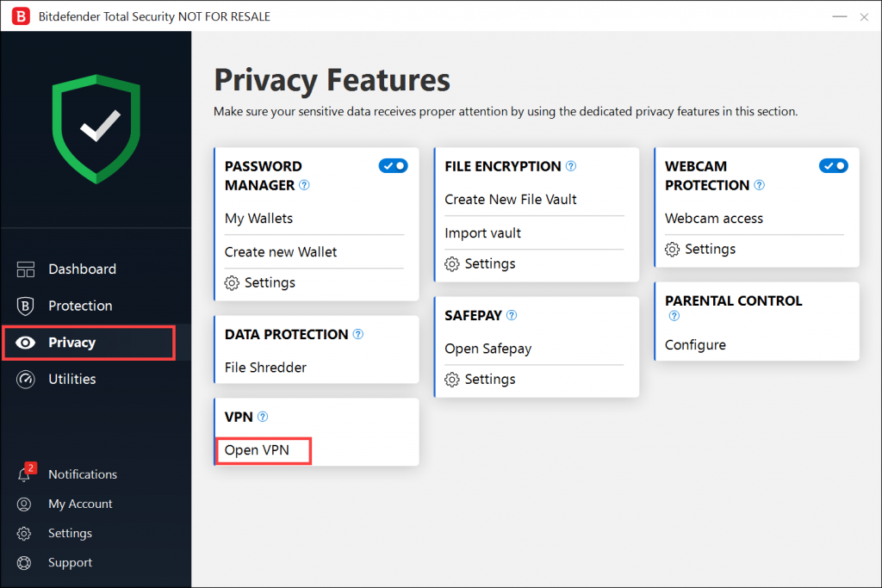Click File Shredder in Data Protection
882x588 pixels.
pyautogui.click(x=265, y=368)
